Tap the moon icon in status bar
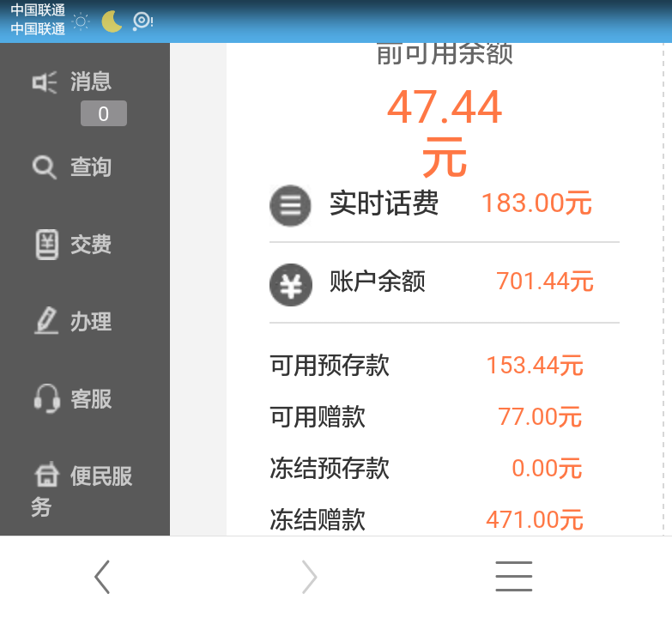This screenshot has height=618, width=672. (112, 21)
